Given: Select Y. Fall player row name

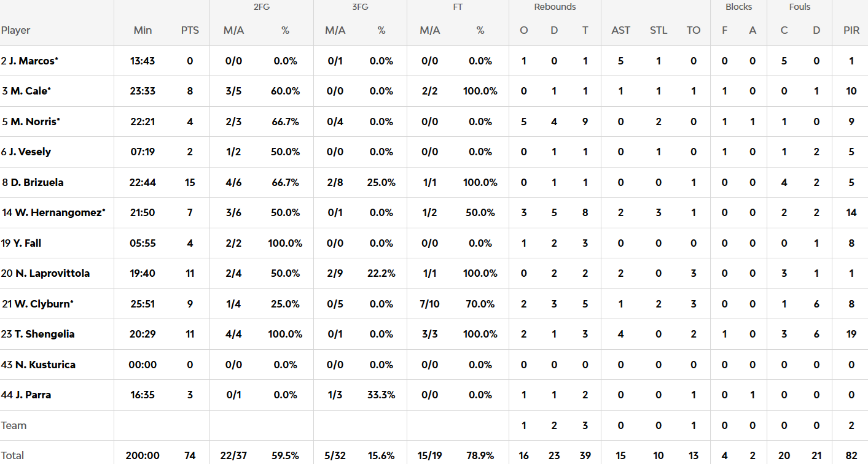Looking at the screenshot, I should tap(26, 243).
